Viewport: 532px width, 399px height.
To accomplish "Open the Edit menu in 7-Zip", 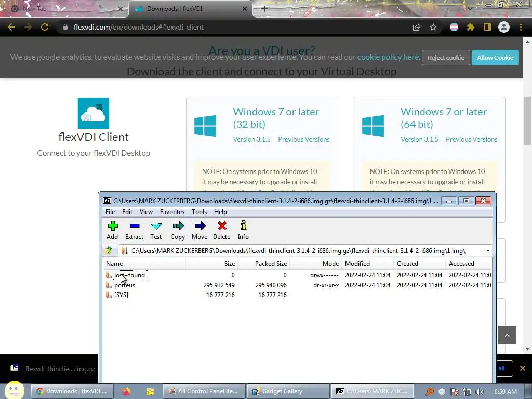I will (127, 212).
